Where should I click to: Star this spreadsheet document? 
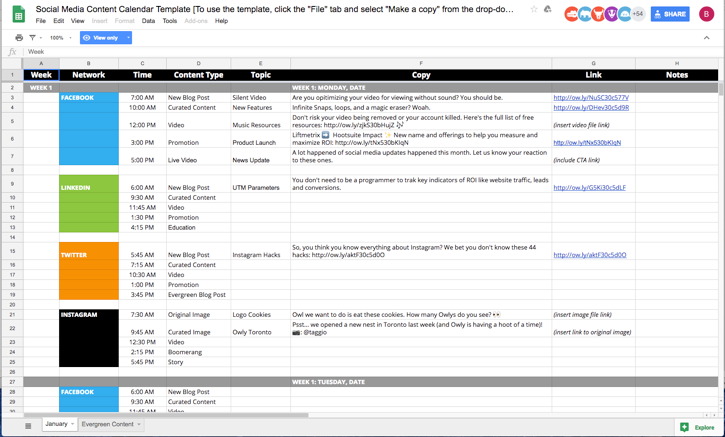534,9
